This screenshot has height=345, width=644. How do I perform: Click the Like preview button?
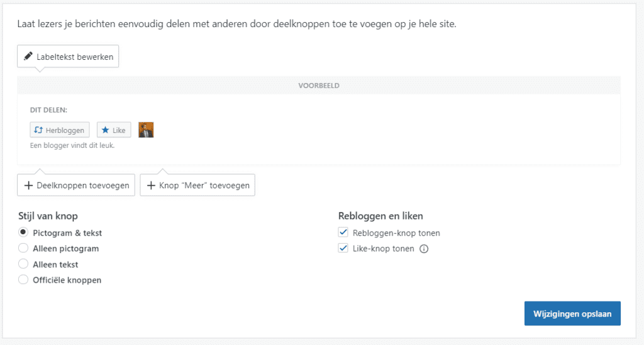coord(114,130)
